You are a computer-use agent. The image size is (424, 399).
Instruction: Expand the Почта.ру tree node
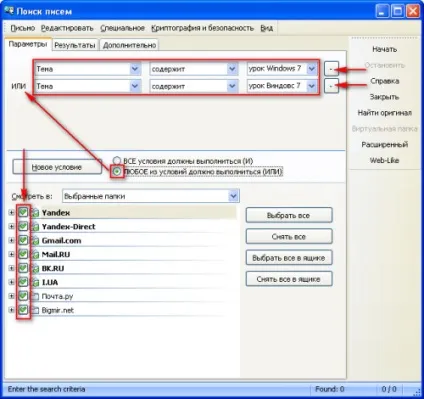tap(11, 296)
